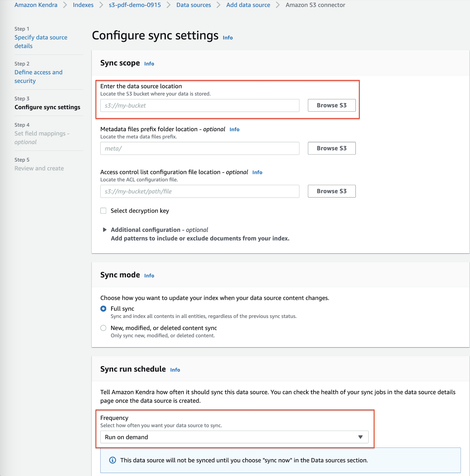The width and height of the screenshot is (470, 476).
Task: Click the s3://my-bucket data source location field
Action: click(200, 106)
